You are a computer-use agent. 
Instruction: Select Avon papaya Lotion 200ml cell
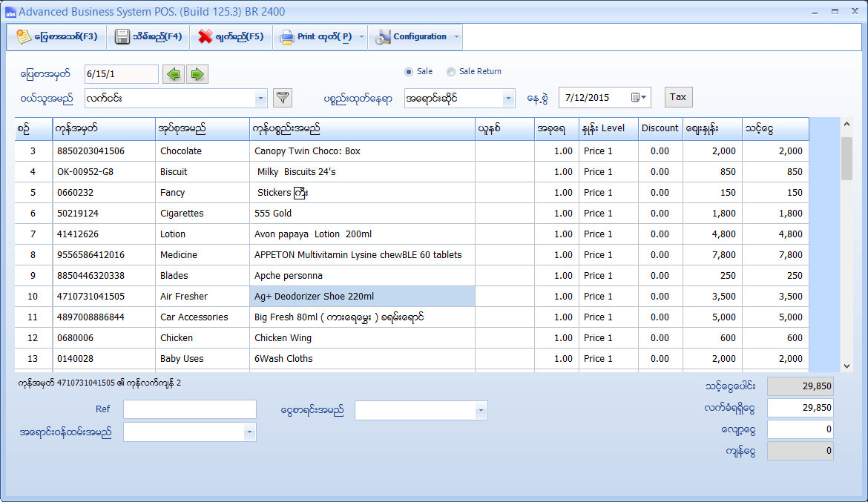363,234
